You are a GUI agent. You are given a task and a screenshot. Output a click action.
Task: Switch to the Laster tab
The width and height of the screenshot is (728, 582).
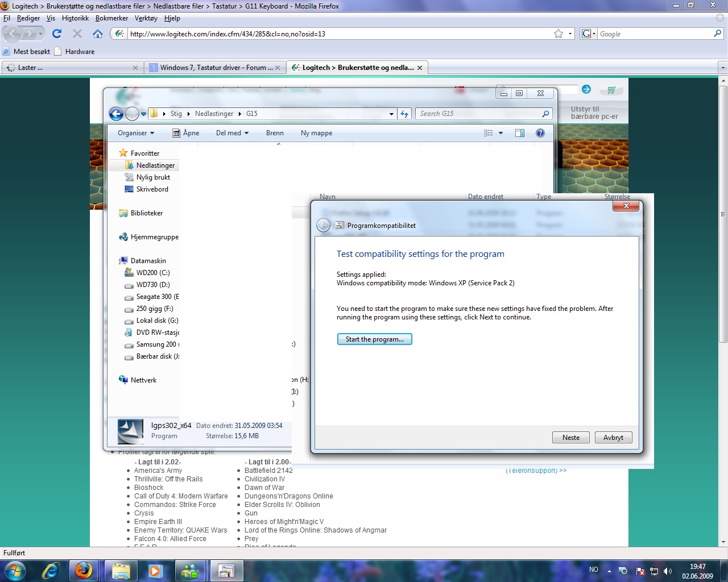coord(72,67)
